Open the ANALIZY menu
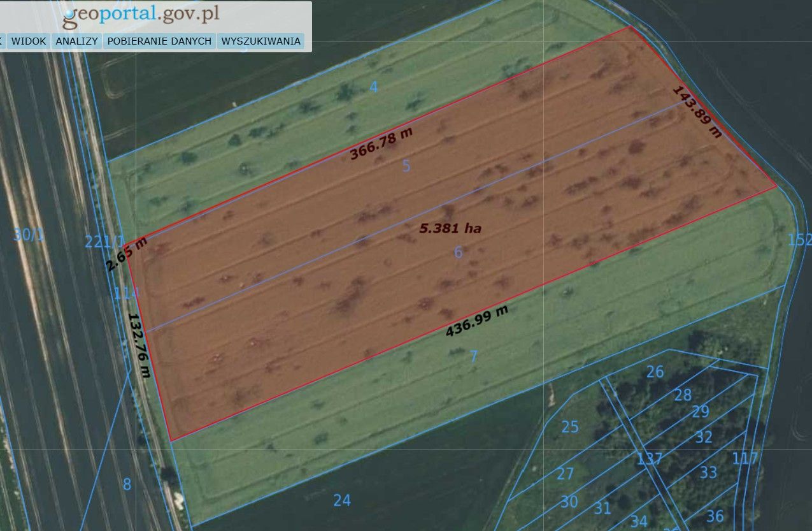 76,41
